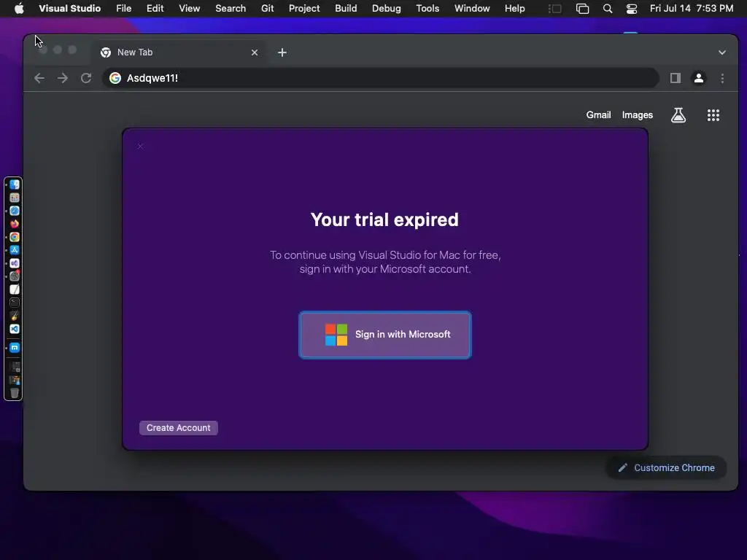Select the New Tab tab

pyautogui.click(x=178, y=52)
